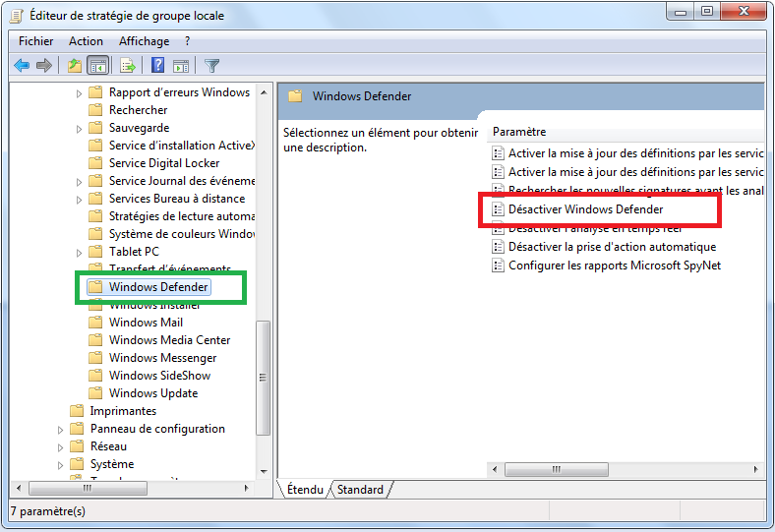Expand the Réseau tree node
The height and width of the screenshot is (532, 775).
pyautogui.click(x=61, y=446)
